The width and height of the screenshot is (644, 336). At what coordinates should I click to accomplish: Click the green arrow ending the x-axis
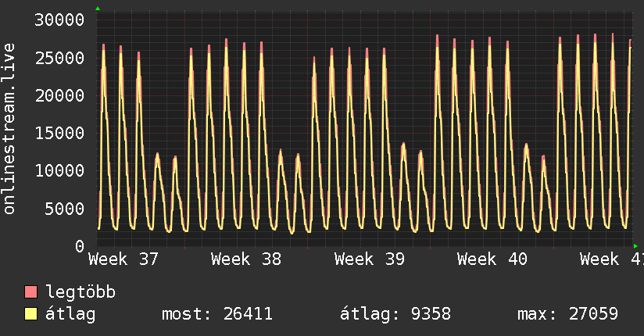(x=635, y=246)
